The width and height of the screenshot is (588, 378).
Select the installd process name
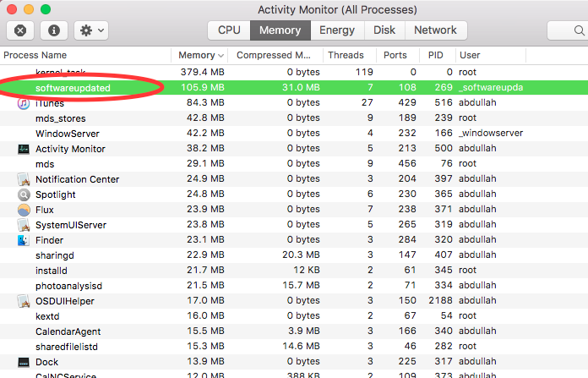click(52, 271)
